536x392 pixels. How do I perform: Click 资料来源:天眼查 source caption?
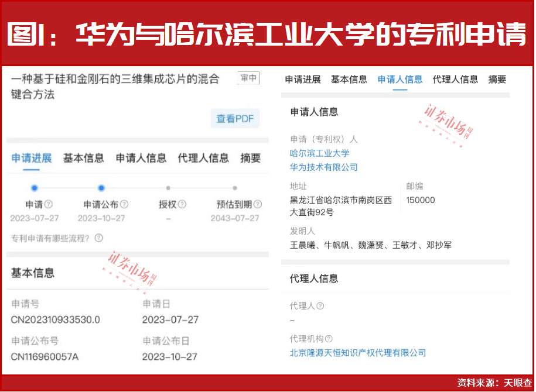coord(494,383)
